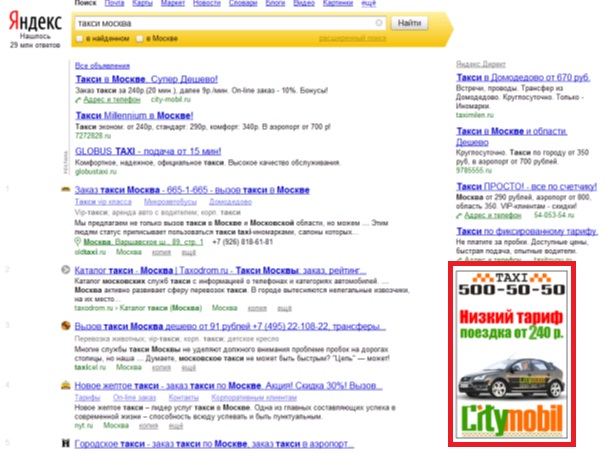Screen dimensions: 606x454
Task: Expand 'ещё' on the oldtaxi.ru result
Action: coord(189,252)
